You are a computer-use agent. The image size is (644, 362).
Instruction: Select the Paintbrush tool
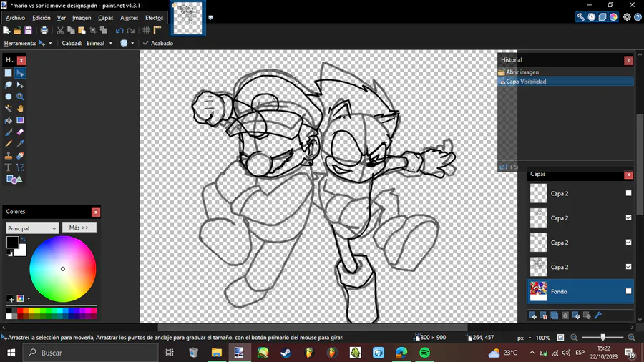point(8,132)
